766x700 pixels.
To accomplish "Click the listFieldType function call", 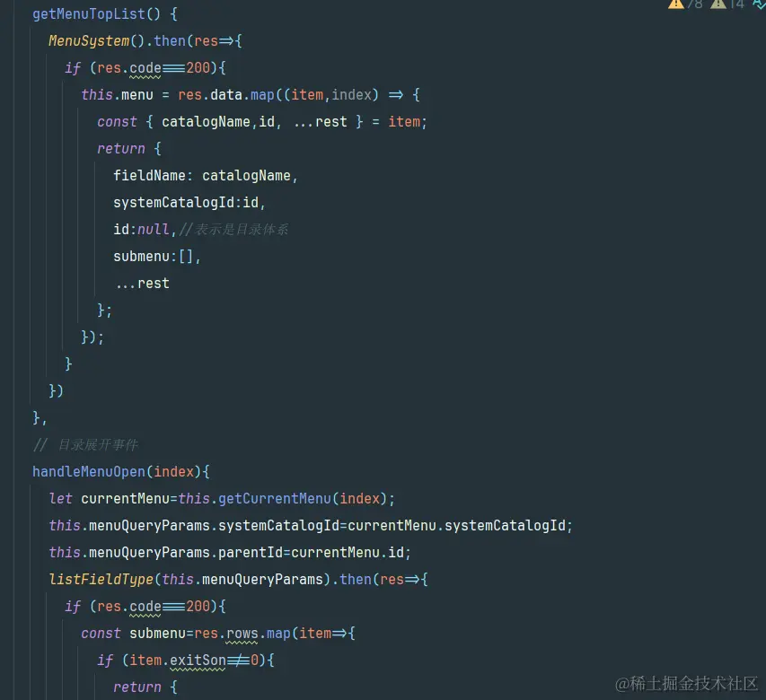I will click(x=101, y=580).
